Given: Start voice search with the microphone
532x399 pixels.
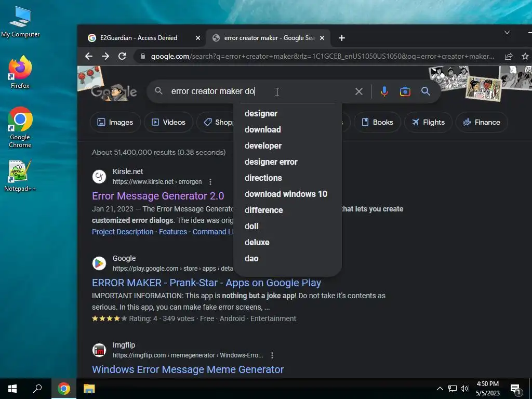Looking at the screenshot, I should pyautogui.click(x=384, y=91).
